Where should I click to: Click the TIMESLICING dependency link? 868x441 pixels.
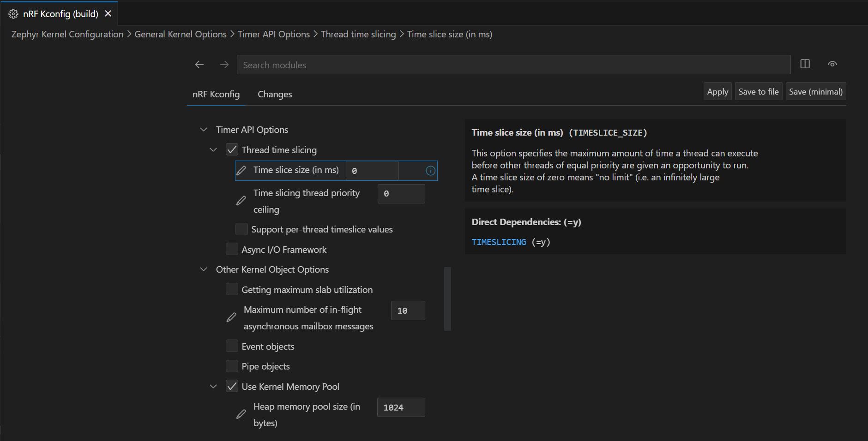[x=499, y=242]
